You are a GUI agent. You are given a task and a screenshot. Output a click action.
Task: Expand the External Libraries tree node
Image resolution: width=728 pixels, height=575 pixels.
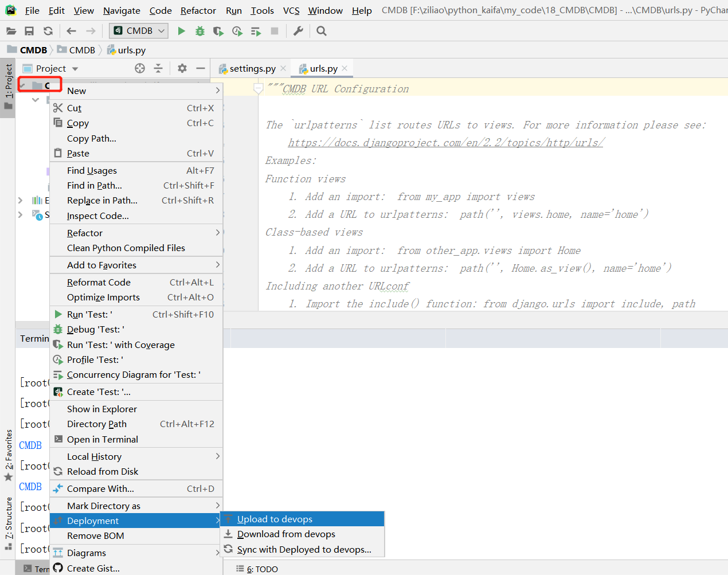click(x=20, y=200)
